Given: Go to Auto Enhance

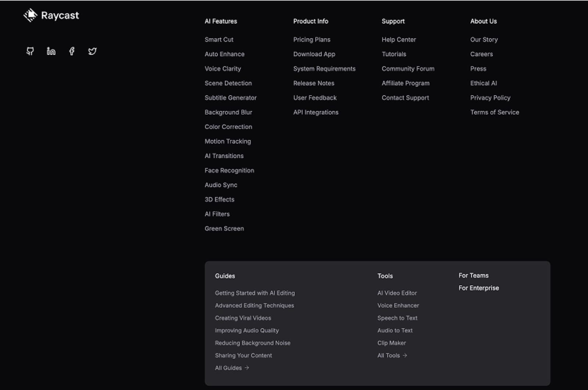Looking at the screenshot, I should 225,54.
